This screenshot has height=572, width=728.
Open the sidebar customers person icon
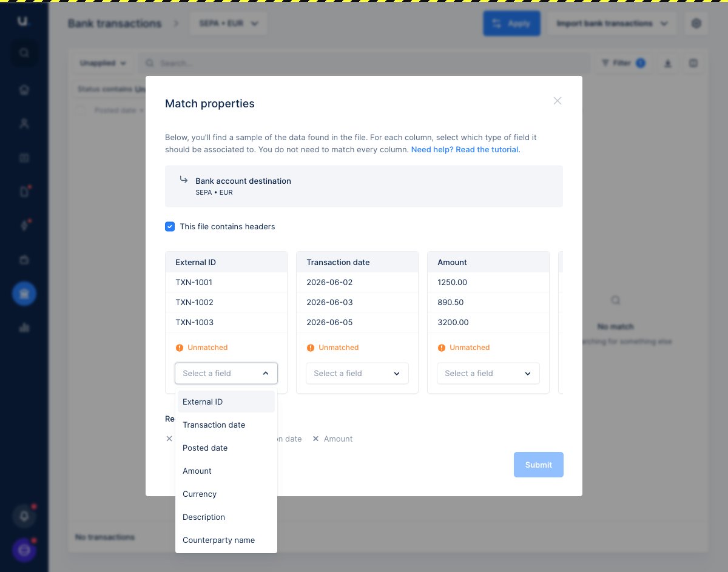tap(24, 124)
